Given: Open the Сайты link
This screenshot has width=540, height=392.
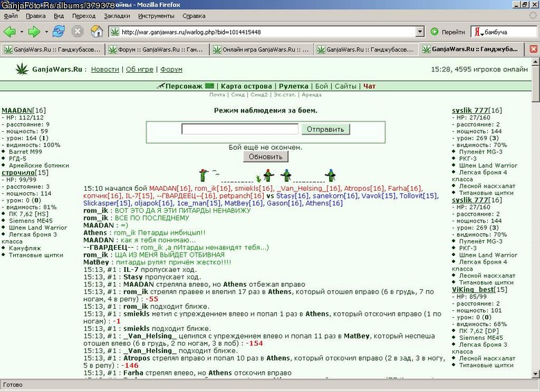Looking at the screenshot, I should pyautogui.click(x=346, y=87).
